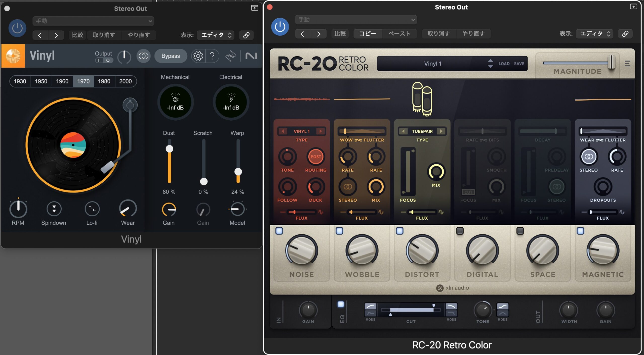The image size is (644, 355).
Task: Open the preset dropdown in Vinyl window
Action: [93, 21]
